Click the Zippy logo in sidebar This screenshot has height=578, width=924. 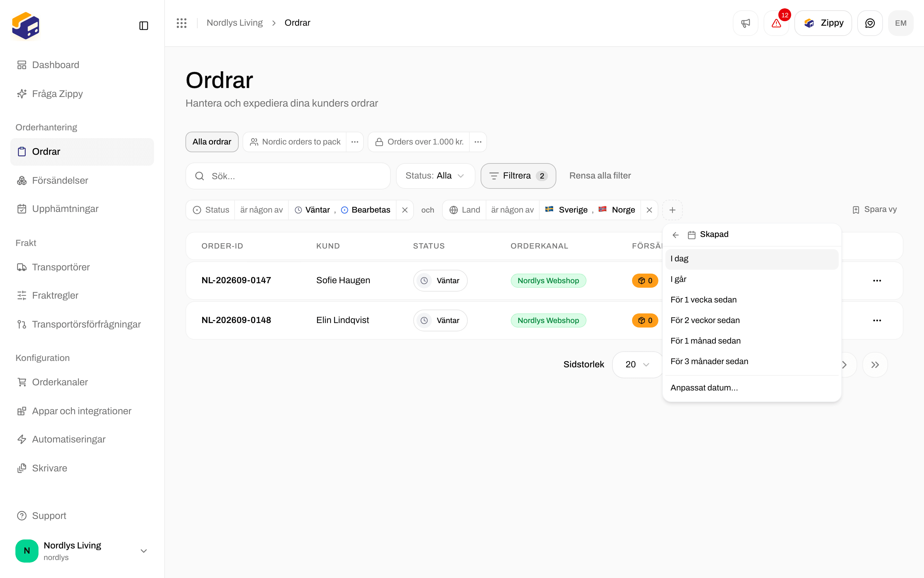coord(26,26)
